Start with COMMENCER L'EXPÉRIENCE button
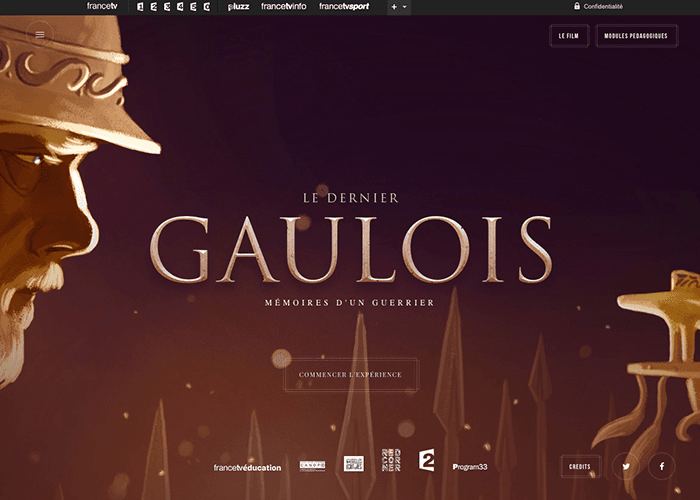This screenshot has width=700, height=500. click(350, 375)
